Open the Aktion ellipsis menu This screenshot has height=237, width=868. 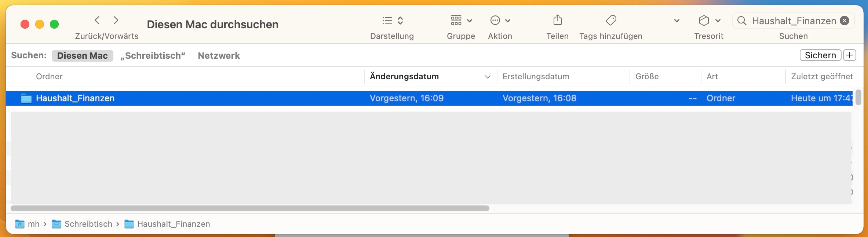tap(500, 21)
